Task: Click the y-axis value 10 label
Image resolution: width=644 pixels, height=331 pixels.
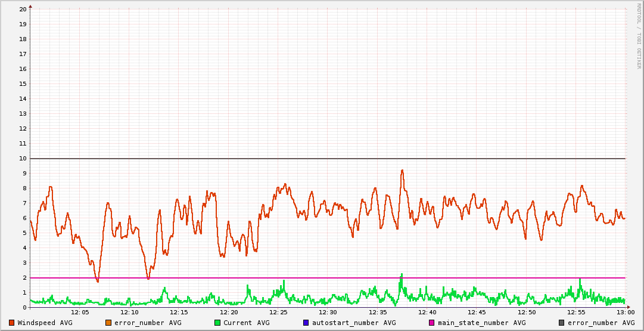Action: pyautogui.click(x=23, y=159)
